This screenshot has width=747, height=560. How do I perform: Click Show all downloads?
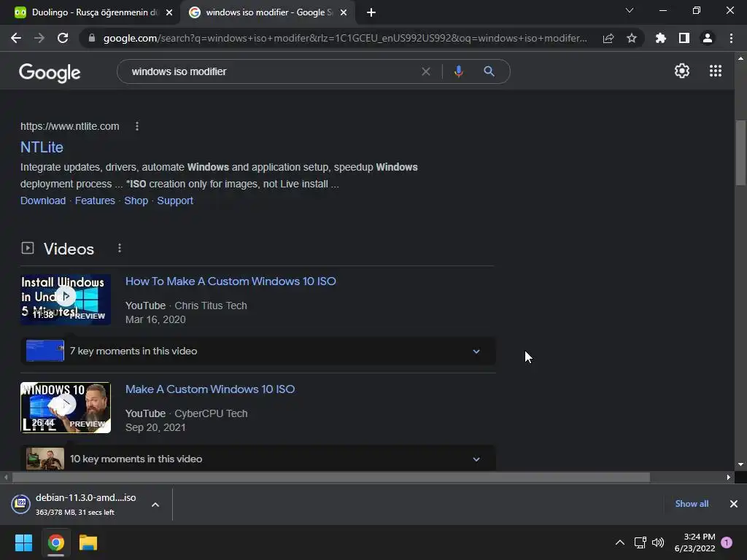(x=692, y=503)
